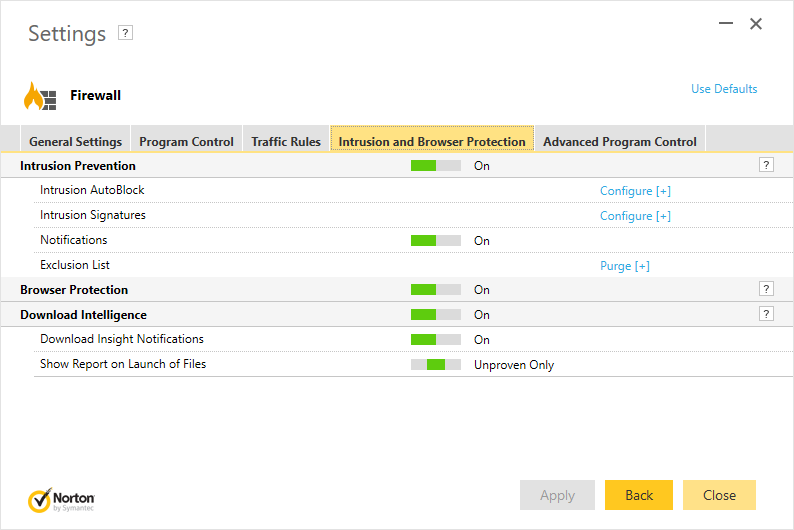
Task: Open help for Browser Protection section
Action: 766,289
